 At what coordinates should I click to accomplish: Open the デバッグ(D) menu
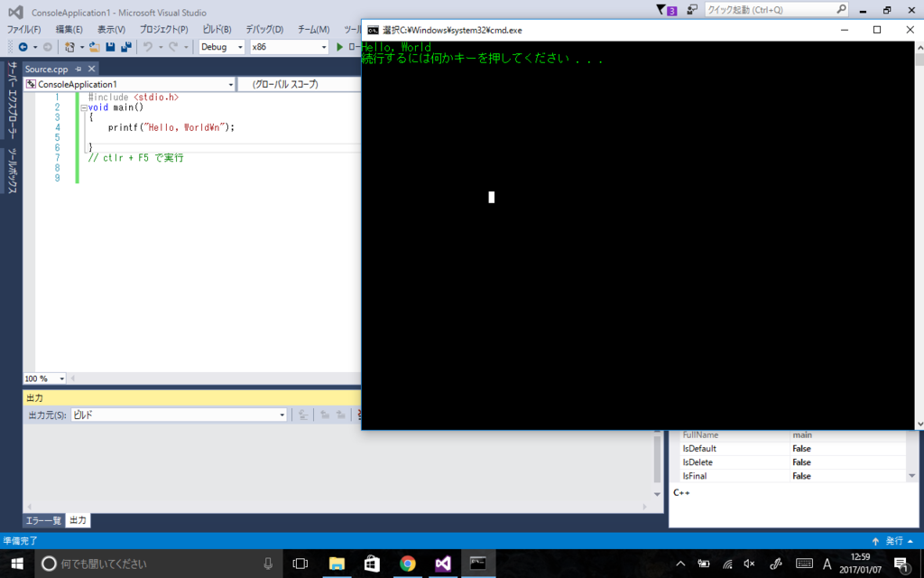264,30
